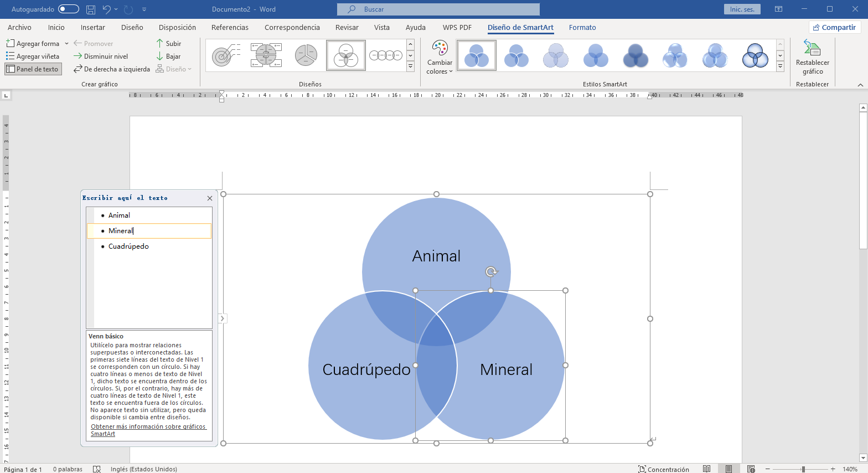Viewport: 868px width, 473px height.
Task: Expand the Diseños gallery more button
Action: pyautogui.click(x=410, y=66)
